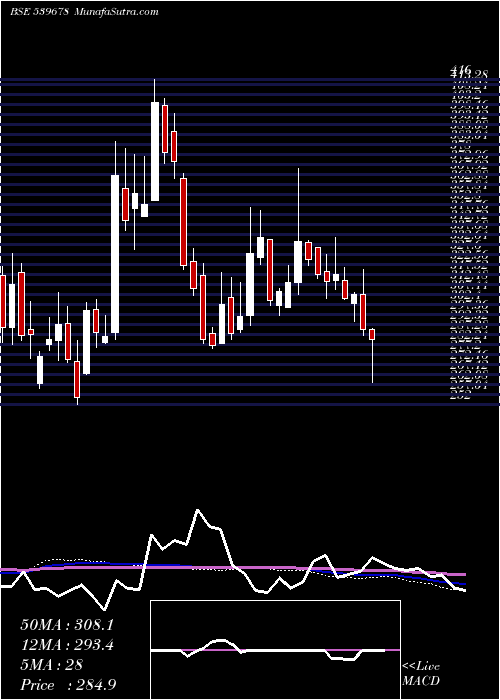The image size is (500, 700).
Task: Click the <<Live MACD label
Action: [421, 674]
